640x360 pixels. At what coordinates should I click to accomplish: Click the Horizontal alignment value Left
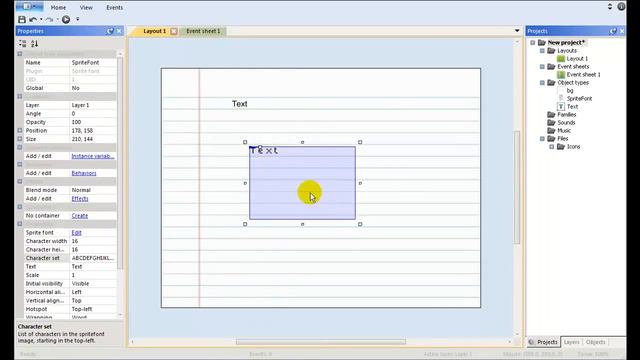93,292
